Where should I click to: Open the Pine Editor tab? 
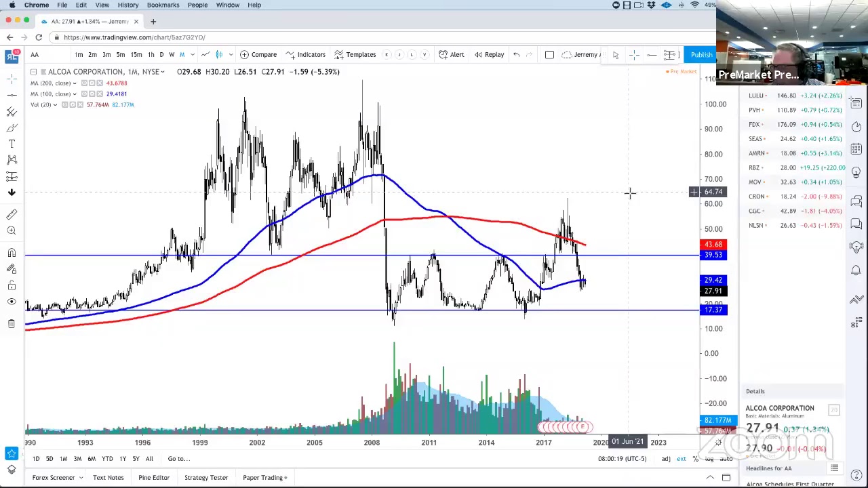(x=154, y=478)
